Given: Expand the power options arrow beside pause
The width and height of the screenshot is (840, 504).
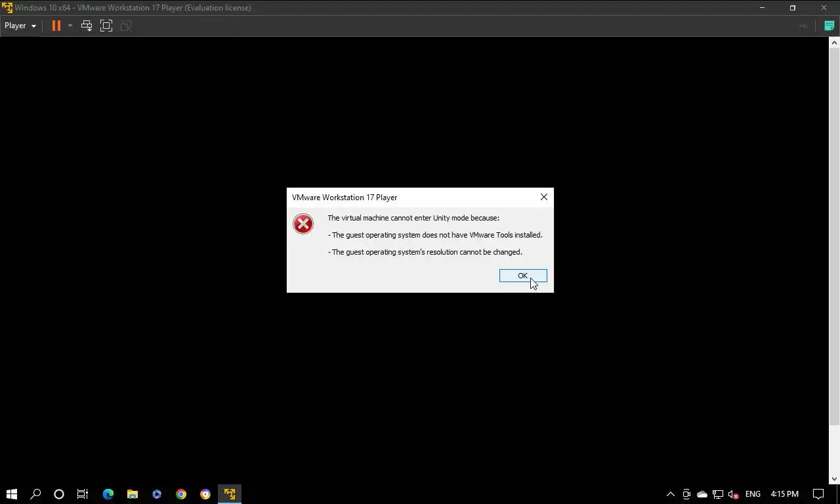Looking at the screenshot, I should click(x=70, y=26).
